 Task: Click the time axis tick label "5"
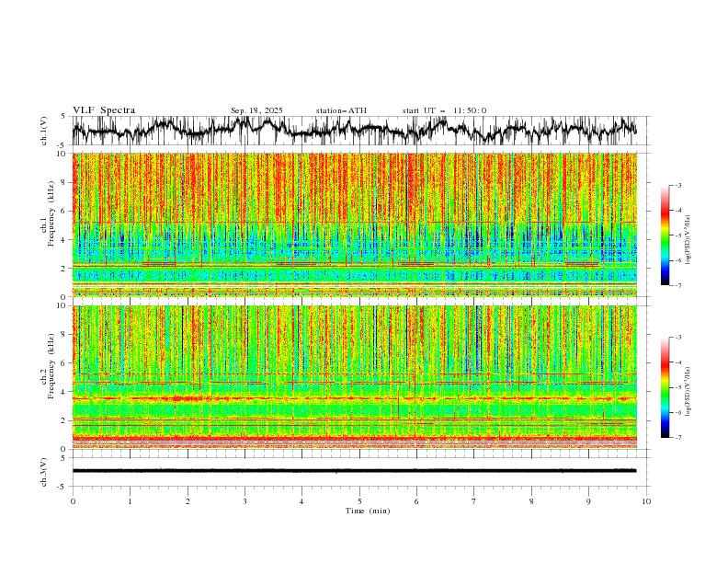click(x=359, y=501)
